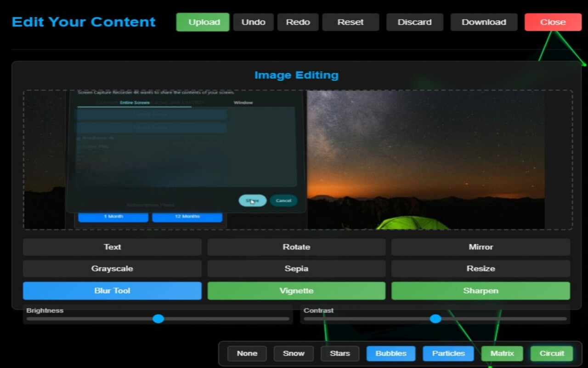Apply the Grayscale filter
588x368 pixels.
(112, 269)
